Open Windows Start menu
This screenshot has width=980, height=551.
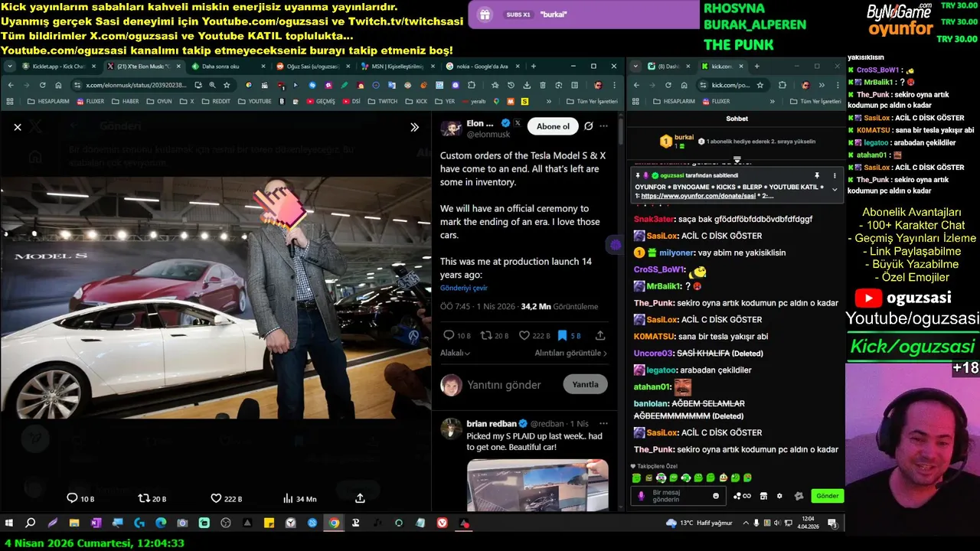(9, 523)
